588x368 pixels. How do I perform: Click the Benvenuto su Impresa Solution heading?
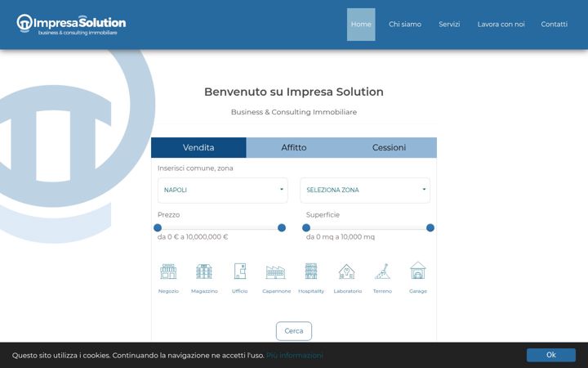tap(294, 92)
